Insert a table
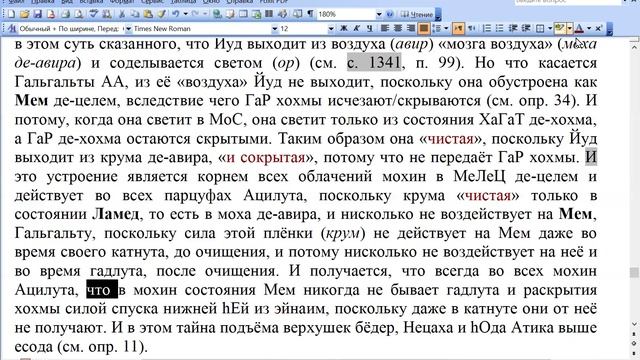Viewport: 640px width, 360px height. (x=243, y=14)
